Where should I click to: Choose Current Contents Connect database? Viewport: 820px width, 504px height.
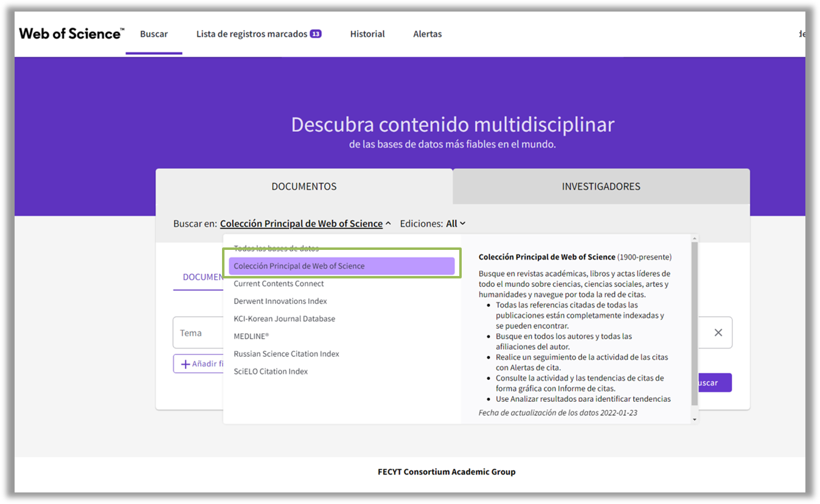tap(279, 283)
